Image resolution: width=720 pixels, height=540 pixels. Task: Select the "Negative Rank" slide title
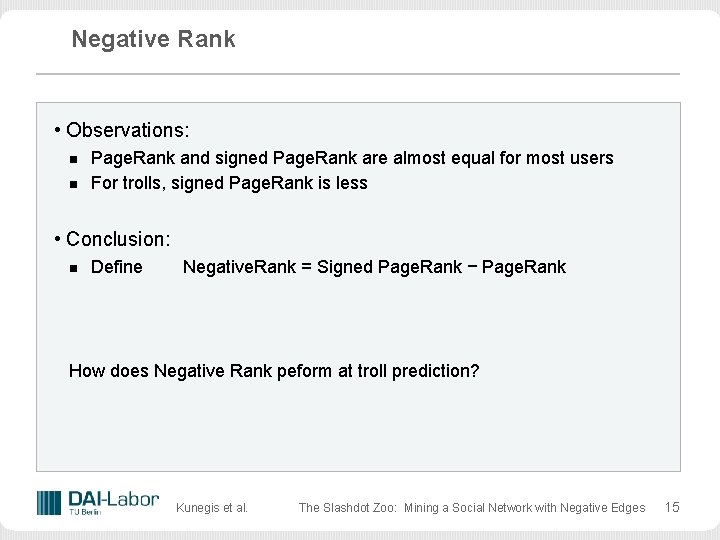pyautogui.click(x=153, y=39)
